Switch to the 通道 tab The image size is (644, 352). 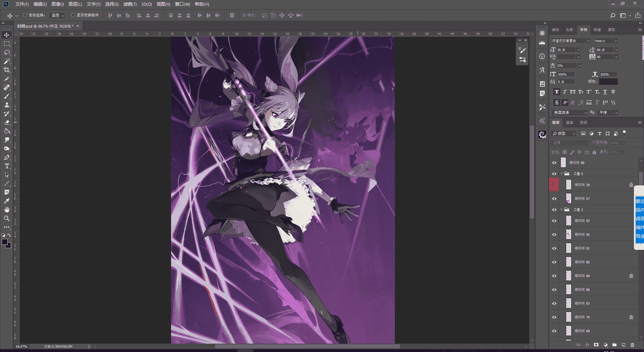tap(570, 123)
